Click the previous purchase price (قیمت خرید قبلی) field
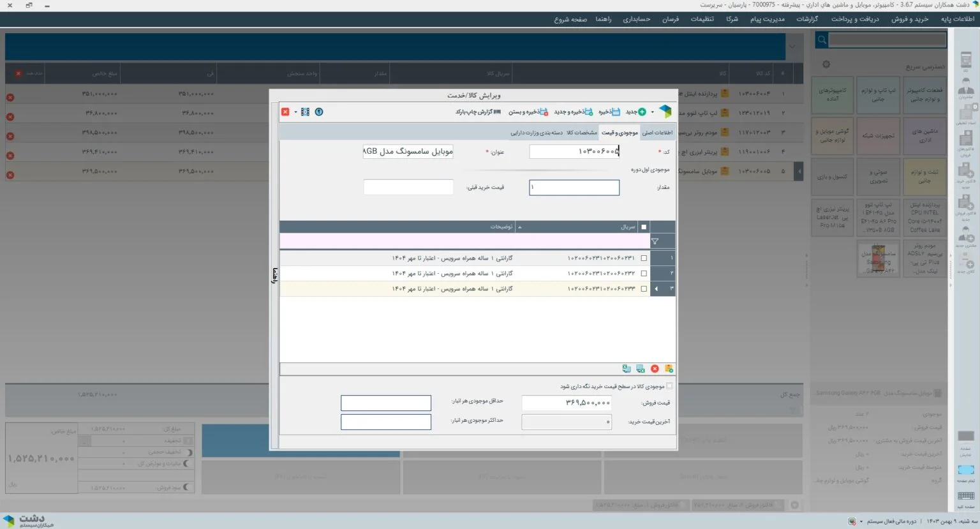The height and width of the screenshot is (529, 980). [408, 187]
